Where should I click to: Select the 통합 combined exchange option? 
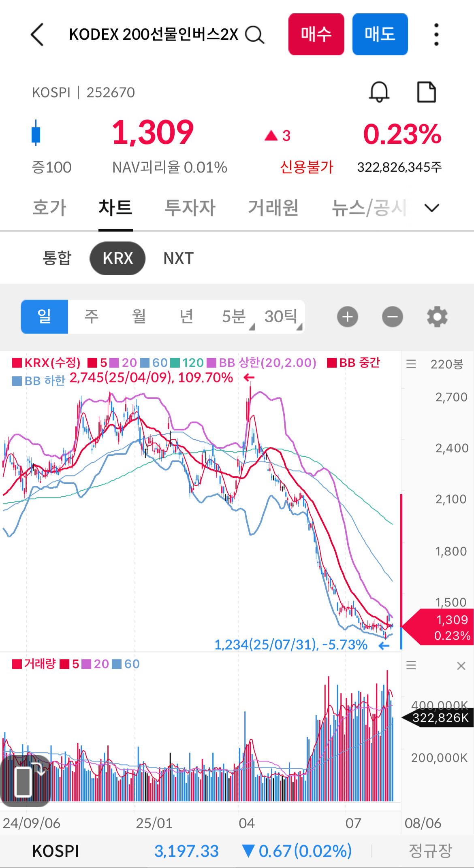click(57, 258)
